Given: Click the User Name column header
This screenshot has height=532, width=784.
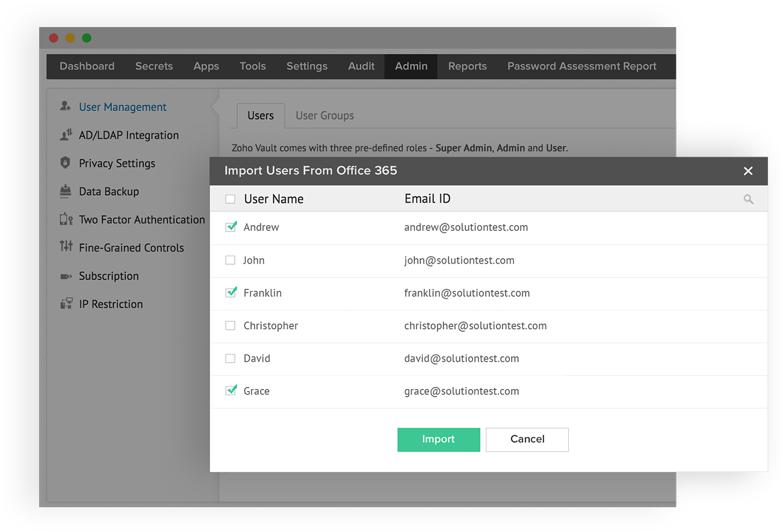Looking at the screenshot, I should click(273, 199).
